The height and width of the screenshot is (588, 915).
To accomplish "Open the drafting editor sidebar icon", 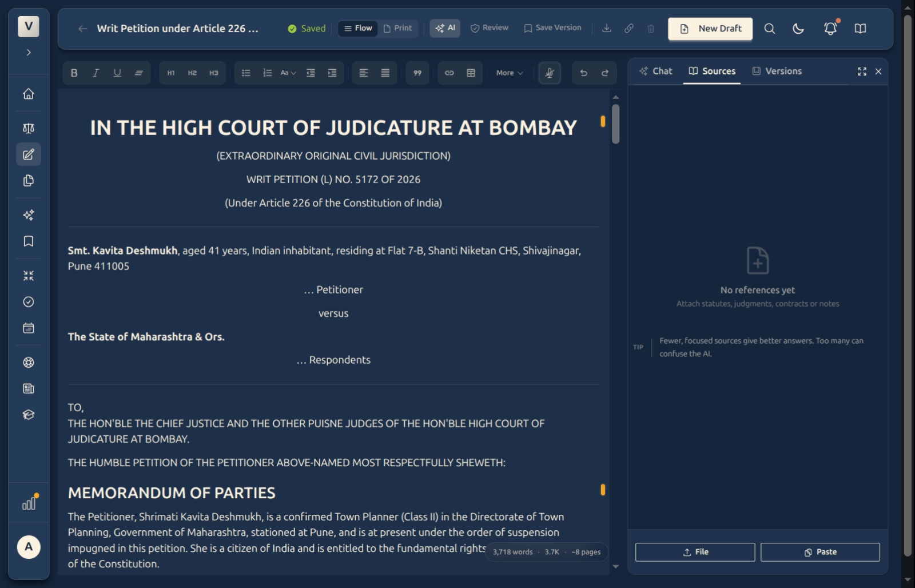I will pos(29,154).
